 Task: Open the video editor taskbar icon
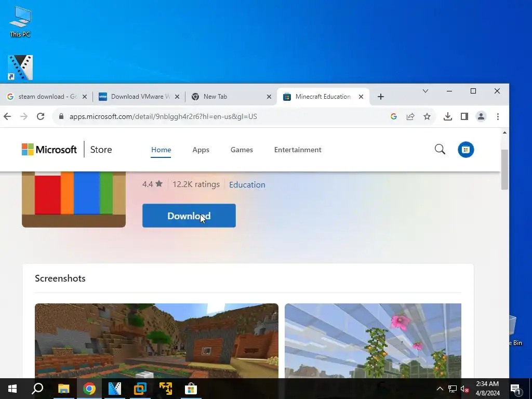115,389
